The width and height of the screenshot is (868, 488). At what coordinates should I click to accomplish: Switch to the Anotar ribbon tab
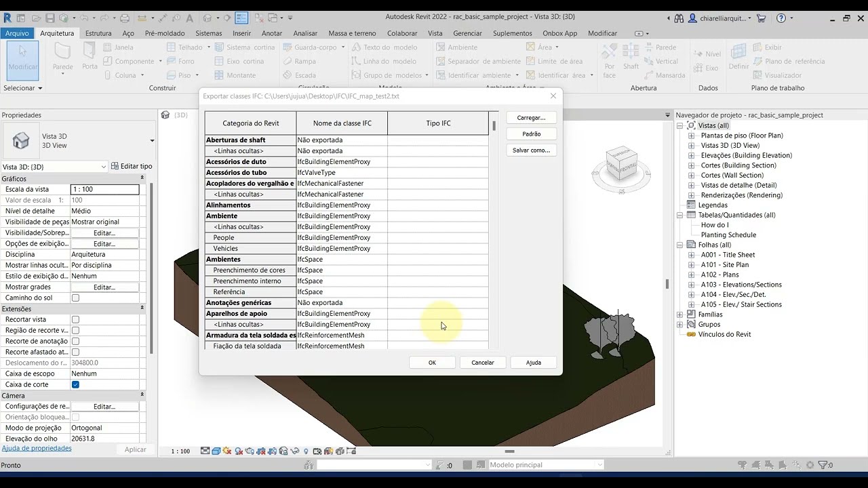[272, 33]
